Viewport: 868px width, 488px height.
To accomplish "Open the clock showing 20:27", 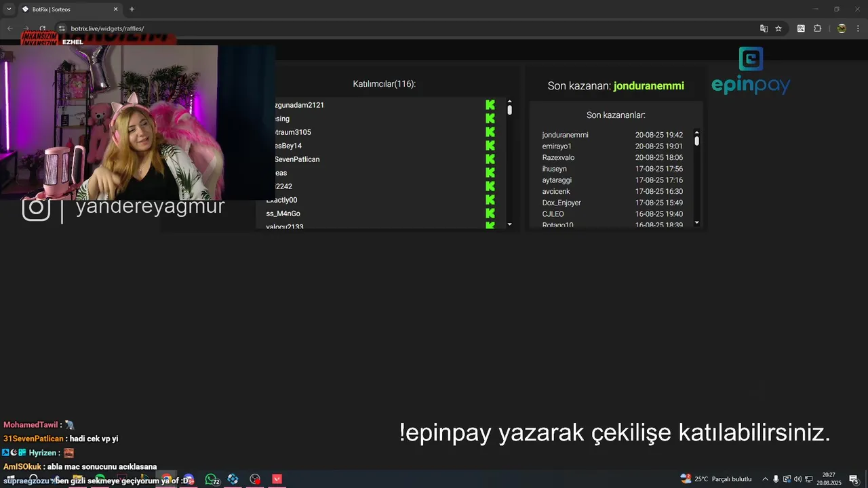I will tap(829, 479).
